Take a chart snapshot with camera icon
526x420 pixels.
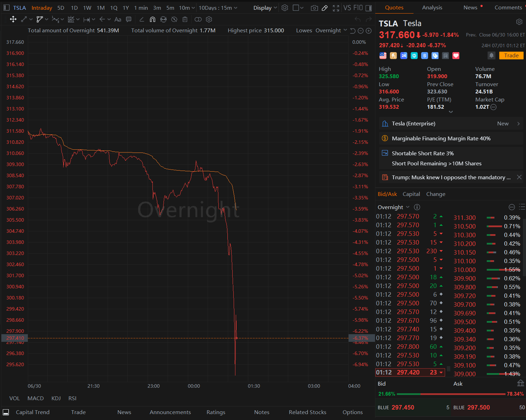tap(314, 8)
